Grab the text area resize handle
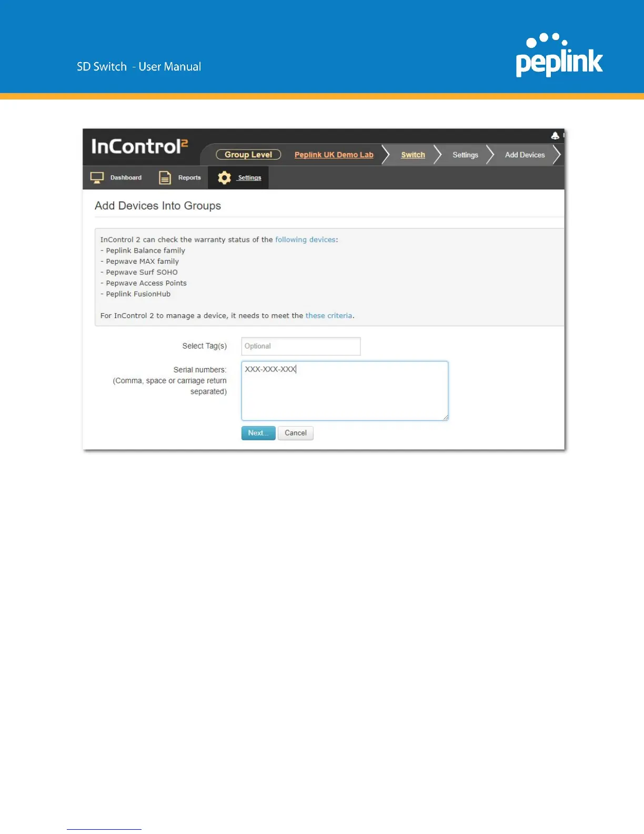The image size is (644, 834). pyautogui.click(x=445, y=418)
